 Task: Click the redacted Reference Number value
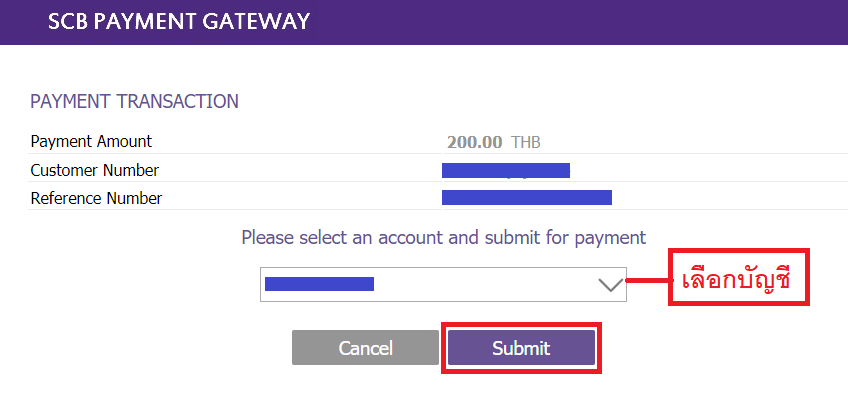[x=527, y=197]
